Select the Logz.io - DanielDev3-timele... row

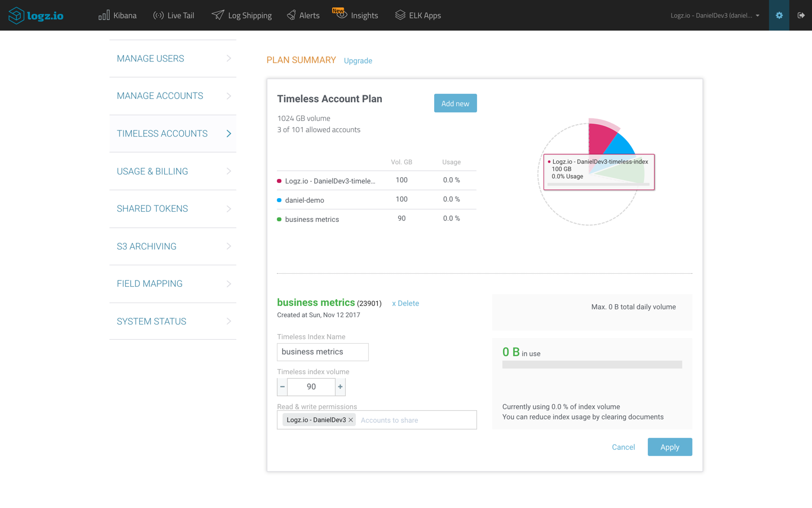coord(377,181)
